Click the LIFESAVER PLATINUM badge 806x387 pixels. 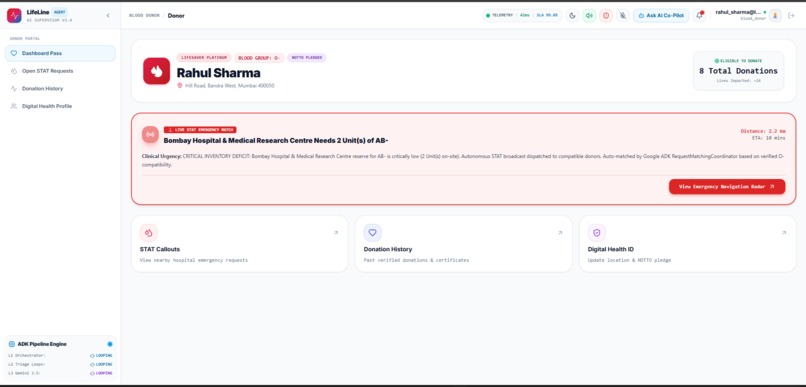pos(204,58)
